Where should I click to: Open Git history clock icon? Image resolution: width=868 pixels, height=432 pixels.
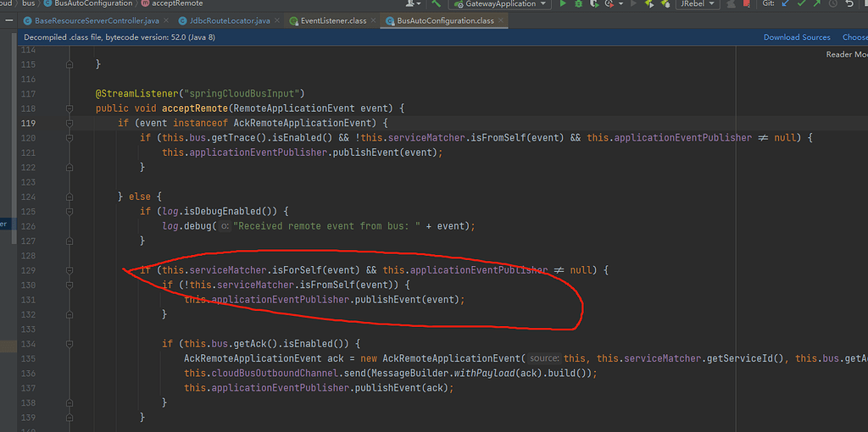[x=835, y=4]
